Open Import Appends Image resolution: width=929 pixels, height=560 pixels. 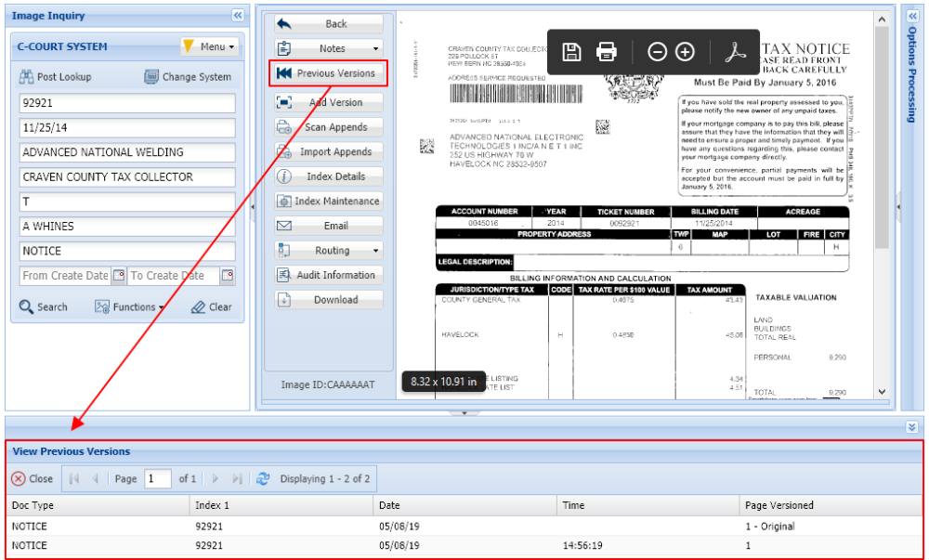[329, 151]
